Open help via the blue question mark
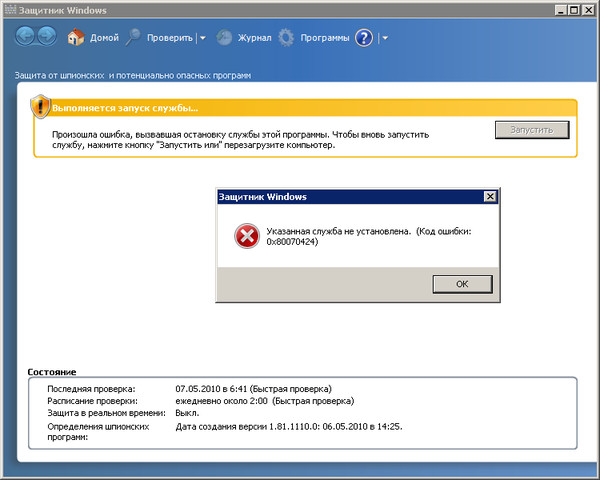 364,38
